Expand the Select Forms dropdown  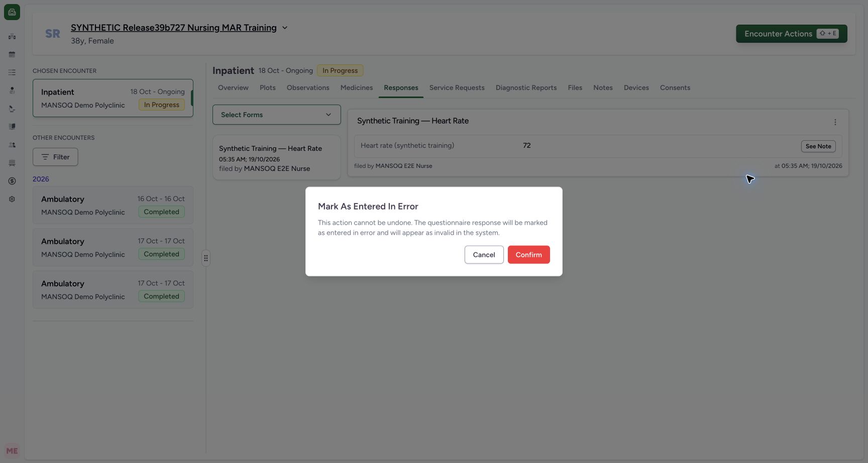tap(277, 115)
